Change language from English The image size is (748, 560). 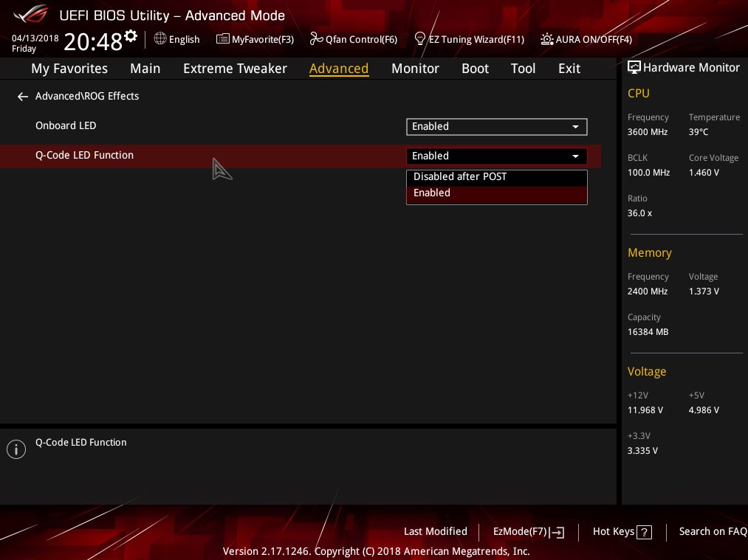tap(184, 40)
